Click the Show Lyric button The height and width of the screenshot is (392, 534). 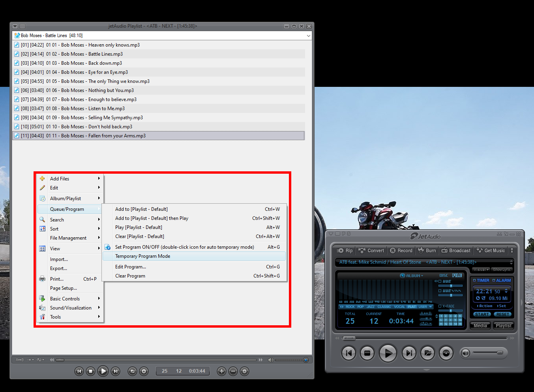(x=502, y=270)
